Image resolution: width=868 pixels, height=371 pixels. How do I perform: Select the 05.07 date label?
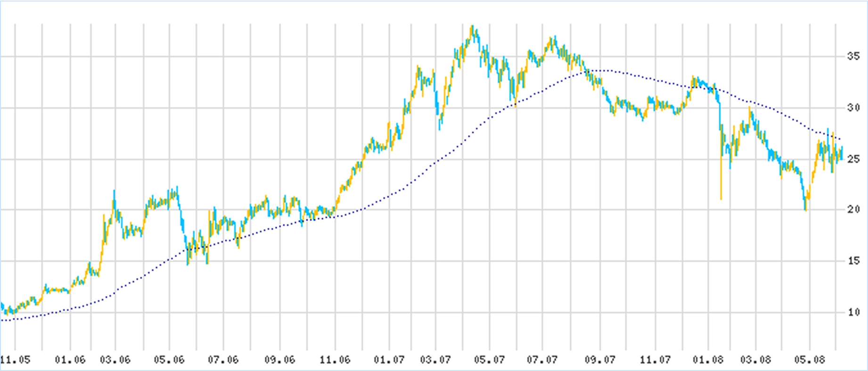489,360
